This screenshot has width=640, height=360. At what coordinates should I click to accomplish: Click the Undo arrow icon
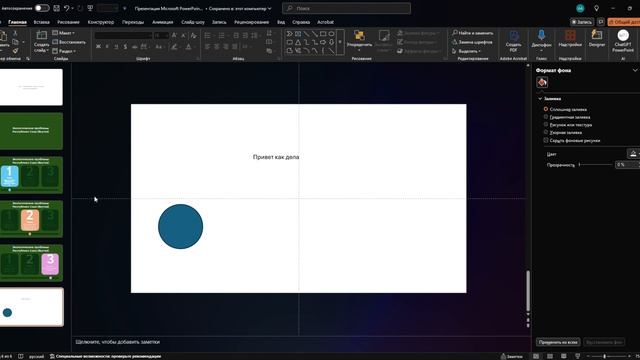tap(67, 8)
